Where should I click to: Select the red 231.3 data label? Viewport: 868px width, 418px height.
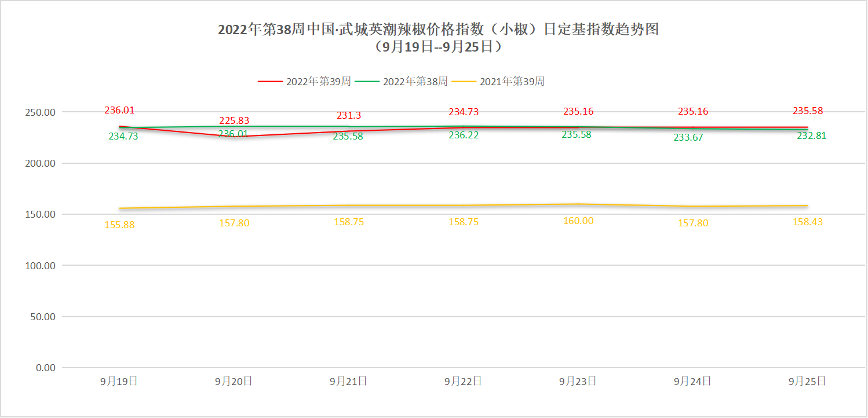(x=349, y=116)
